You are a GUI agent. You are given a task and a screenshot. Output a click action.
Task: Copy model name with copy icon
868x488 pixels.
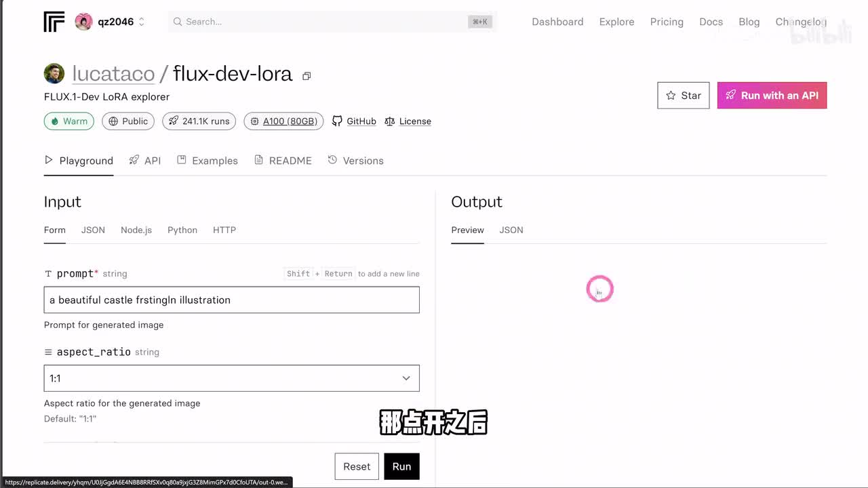click(x=307, y=76)
